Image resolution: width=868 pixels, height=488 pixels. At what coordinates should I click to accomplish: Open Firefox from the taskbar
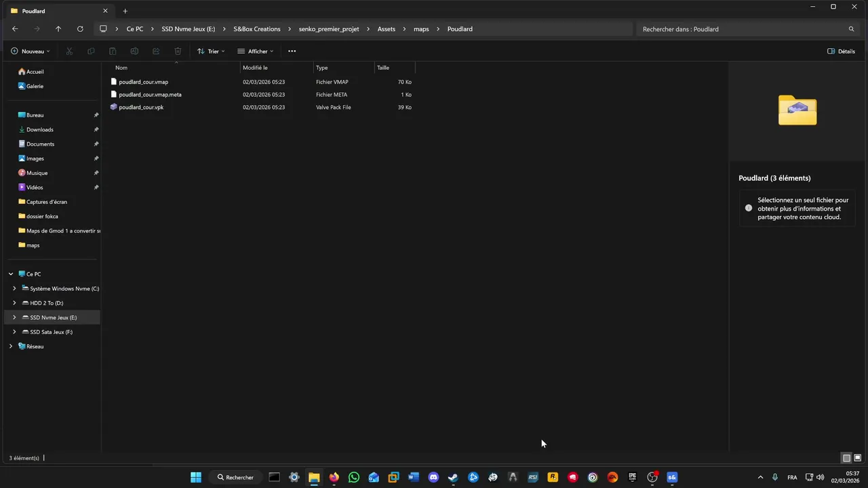click(334, 477)
